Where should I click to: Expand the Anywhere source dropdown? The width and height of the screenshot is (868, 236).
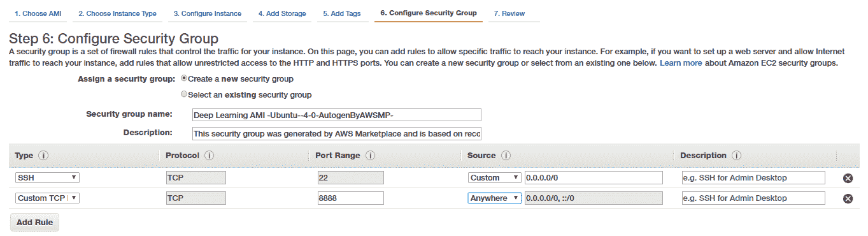[x=495, y=198]
